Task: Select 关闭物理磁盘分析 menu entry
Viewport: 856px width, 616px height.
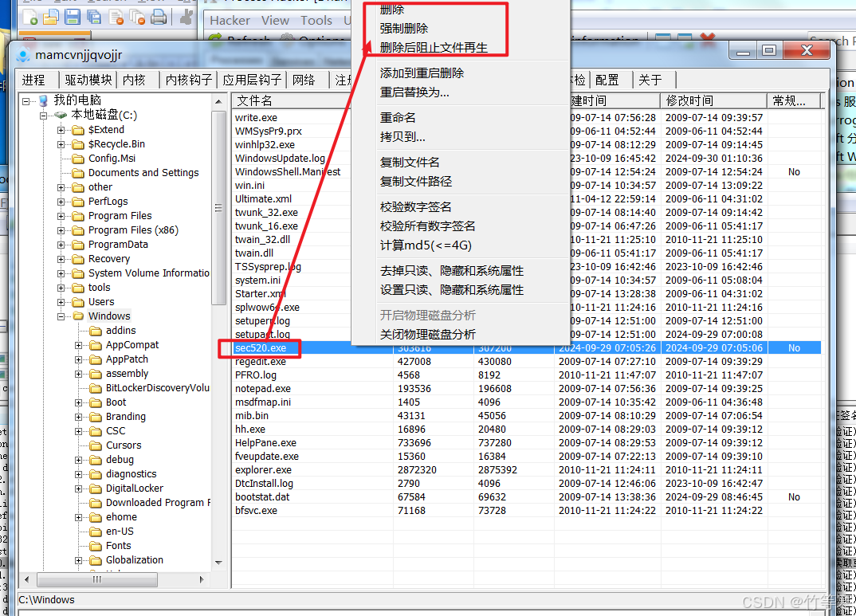Action: click(428, 335)
